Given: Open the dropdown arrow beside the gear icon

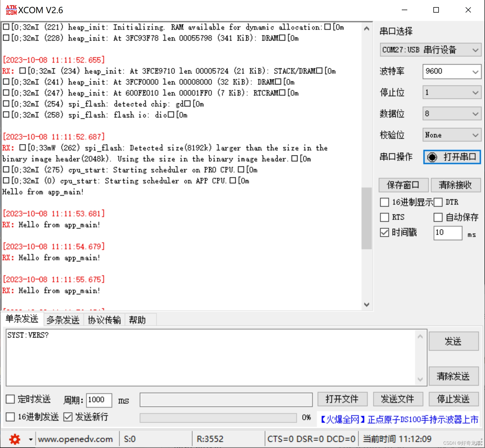Looking at the screenshot, I should tap(31, 439).
